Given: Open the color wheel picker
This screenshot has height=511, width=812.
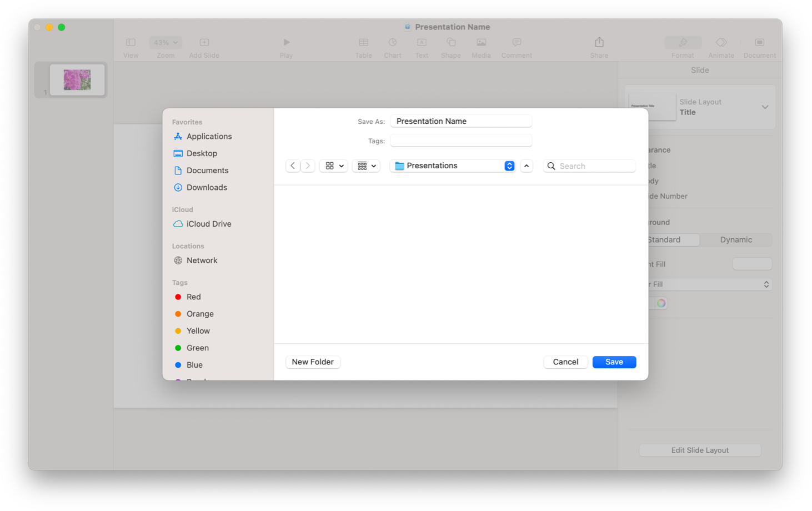Looking at the screenshot, I should point(661,303).
